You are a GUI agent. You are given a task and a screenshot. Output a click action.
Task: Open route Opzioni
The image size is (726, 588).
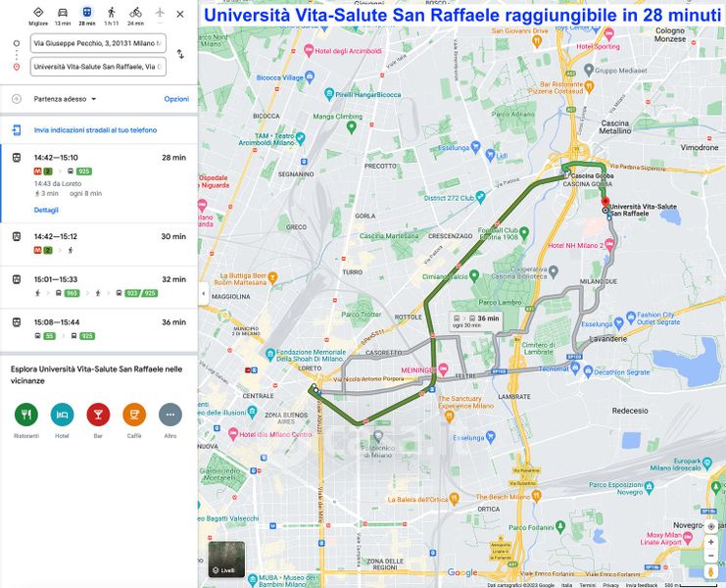point(176,99)
